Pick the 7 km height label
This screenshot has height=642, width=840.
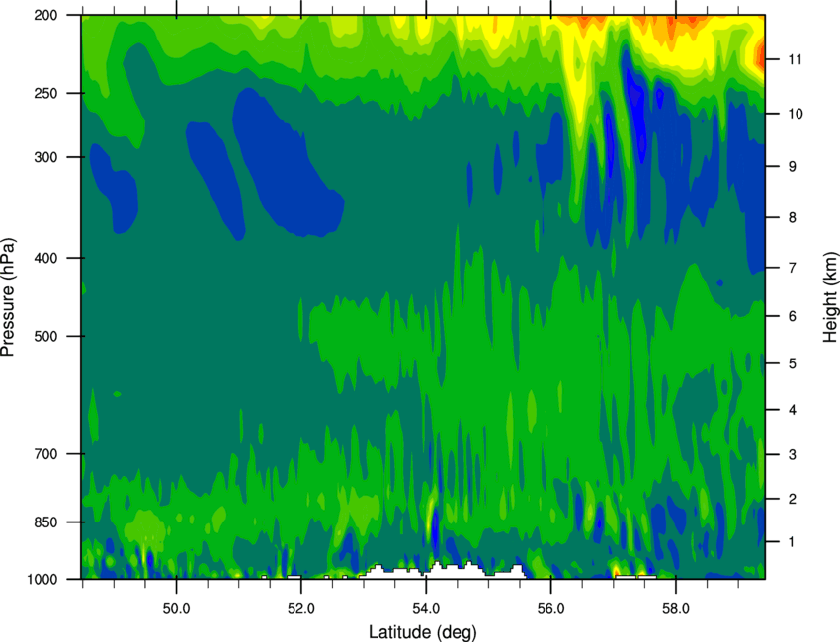[793, 268]
